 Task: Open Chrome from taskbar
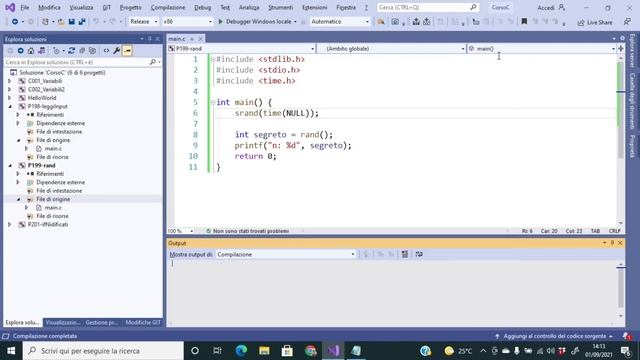coord(311,351)
